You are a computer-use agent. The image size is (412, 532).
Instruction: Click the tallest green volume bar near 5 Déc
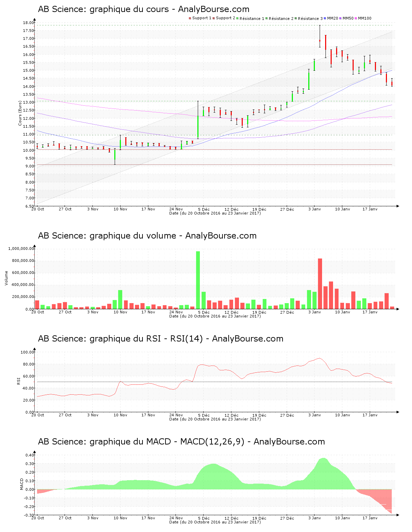[x=198, y=280]
